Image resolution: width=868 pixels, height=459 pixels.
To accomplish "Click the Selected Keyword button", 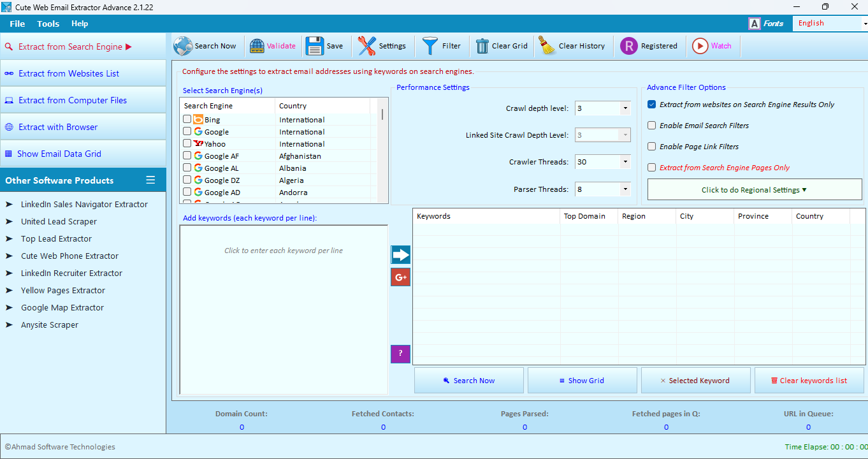I will (x=696, y=381).
